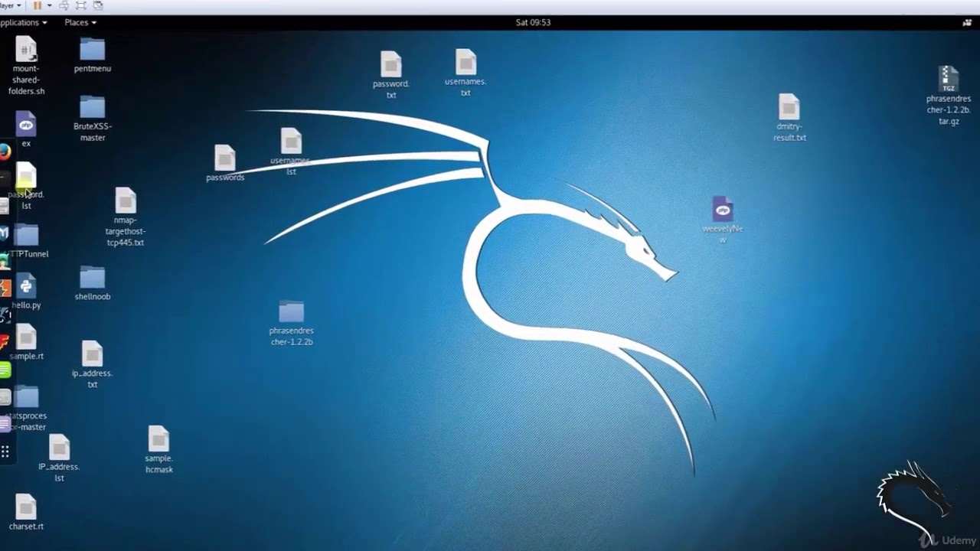The height and width of the screenshot is (551, 980).
Task: Open the Burp Suite dock icon
Action: (x=5, y=288)
